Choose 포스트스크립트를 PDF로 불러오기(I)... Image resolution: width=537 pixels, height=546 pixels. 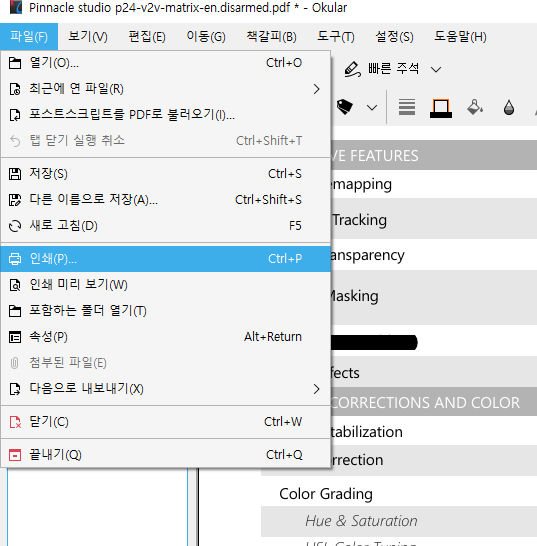(165, 115)
